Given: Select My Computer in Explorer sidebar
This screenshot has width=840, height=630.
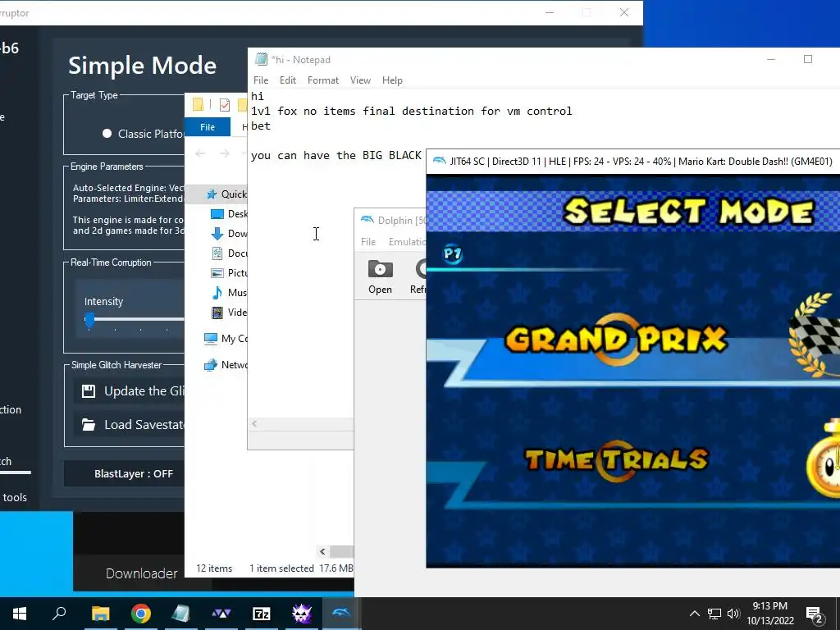Looking at the screenshot, I should click(x=226, y=339).
